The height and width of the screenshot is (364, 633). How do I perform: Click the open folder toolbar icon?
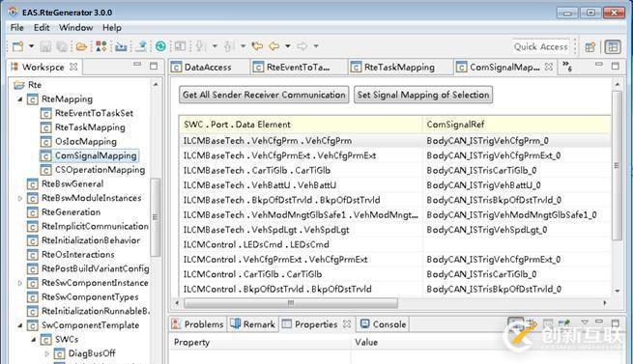(82, 46)
